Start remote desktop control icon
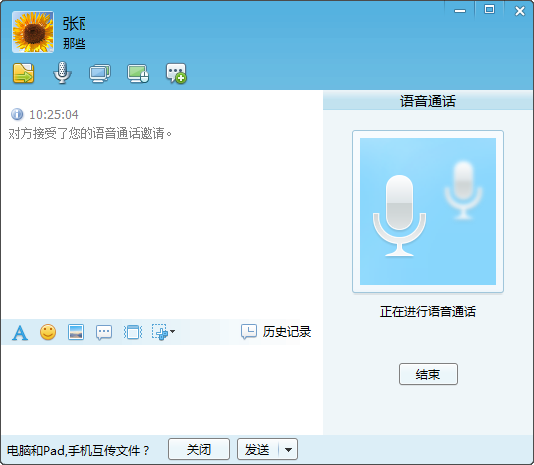Image resolution: width=534 pixels, height=465 pixels. click(x=138, y=73)
